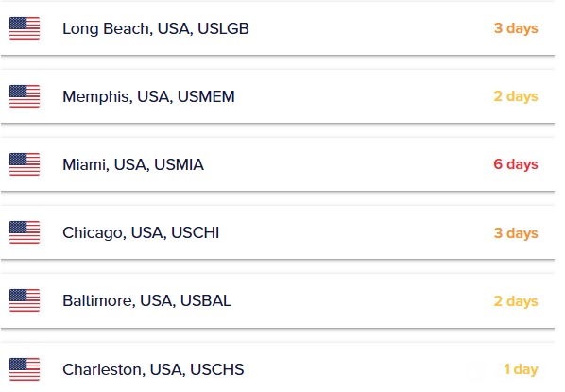Open Chicago, USA, USCHI entry

click(141, 232)
